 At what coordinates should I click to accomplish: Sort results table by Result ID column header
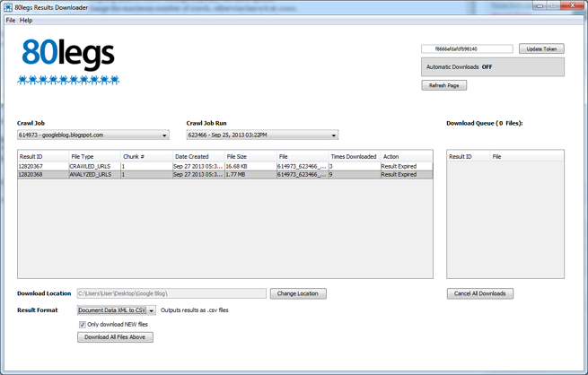tap(43, 157)
